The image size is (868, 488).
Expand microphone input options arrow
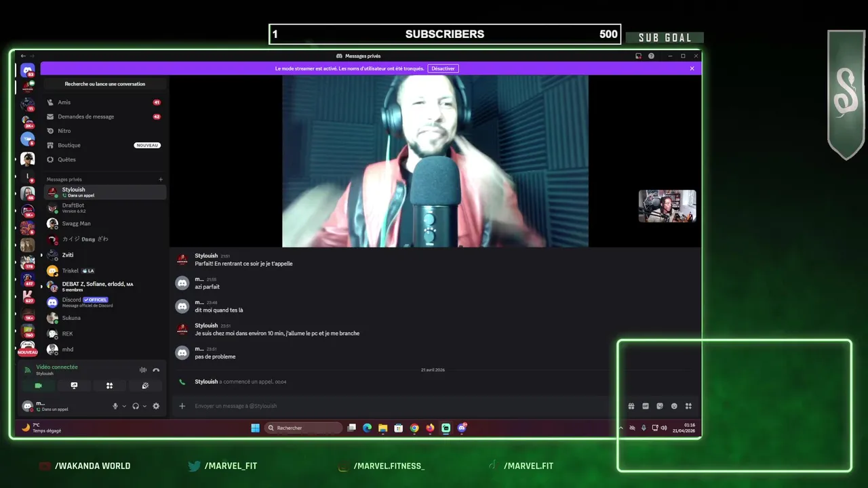[123, 406]
